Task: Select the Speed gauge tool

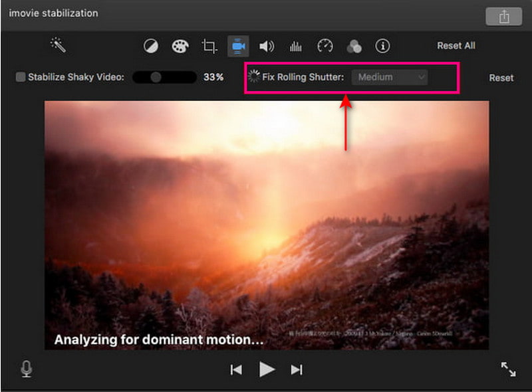Action: pos(324,46)
